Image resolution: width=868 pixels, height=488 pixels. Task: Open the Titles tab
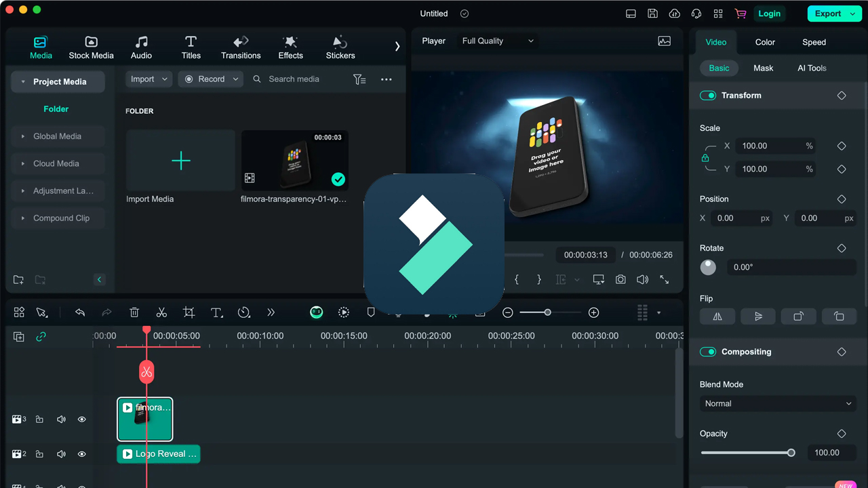(191, 47)
